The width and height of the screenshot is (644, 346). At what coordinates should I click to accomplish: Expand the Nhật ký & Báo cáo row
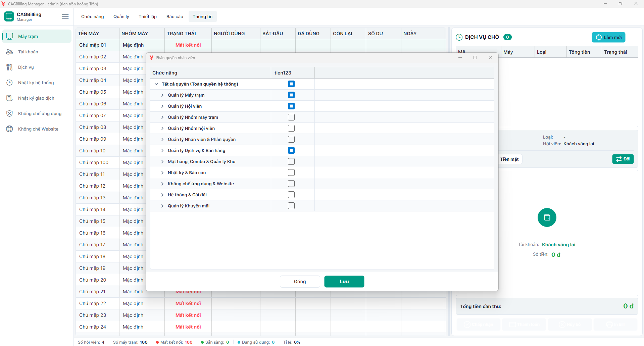[162, 172]
